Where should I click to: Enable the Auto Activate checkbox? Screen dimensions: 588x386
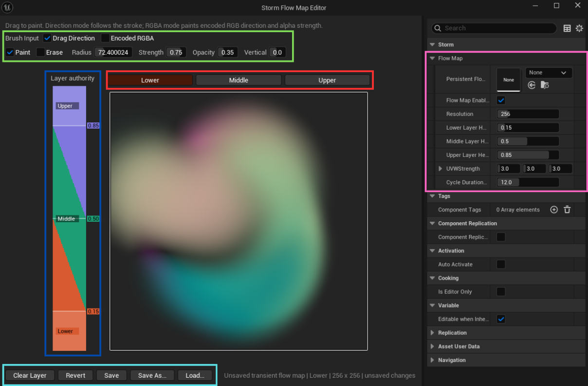click(501, 264)
